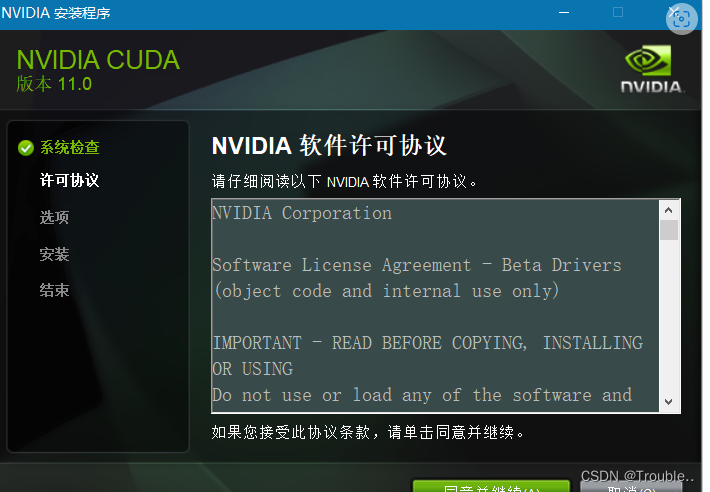This screenshot has width=710, height=492.
Task: Select the 系统检查 step in the sidebar
Action: click(x=69, y=148)
